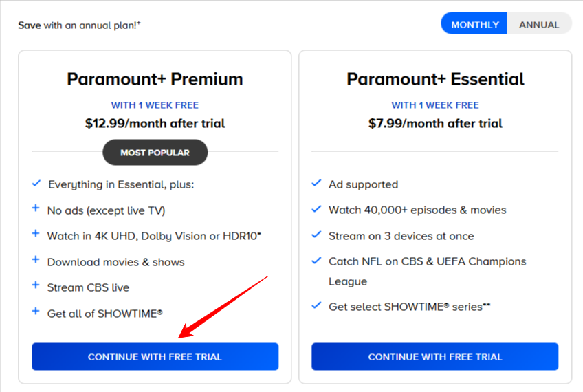
Task: Click checkmark next to Ad supported
Action: pos(316,184)
